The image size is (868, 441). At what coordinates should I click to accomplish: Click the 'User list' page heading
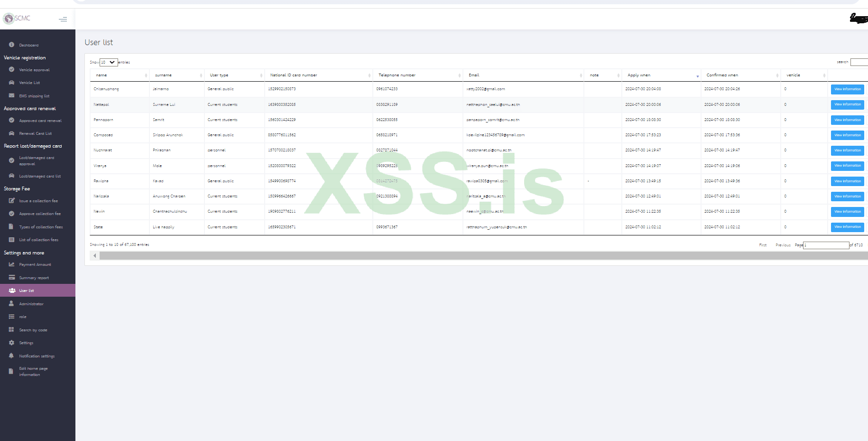99,42
